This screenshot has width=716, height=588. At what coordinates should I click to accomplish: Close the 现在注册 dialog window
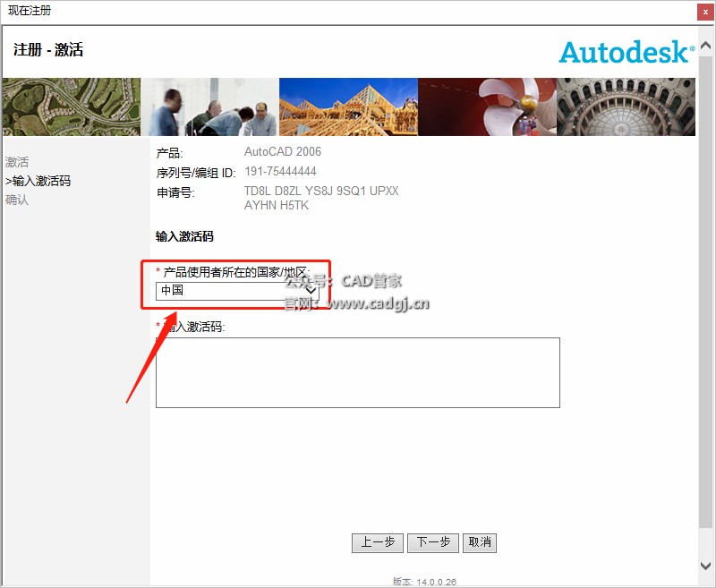(705, 12)
